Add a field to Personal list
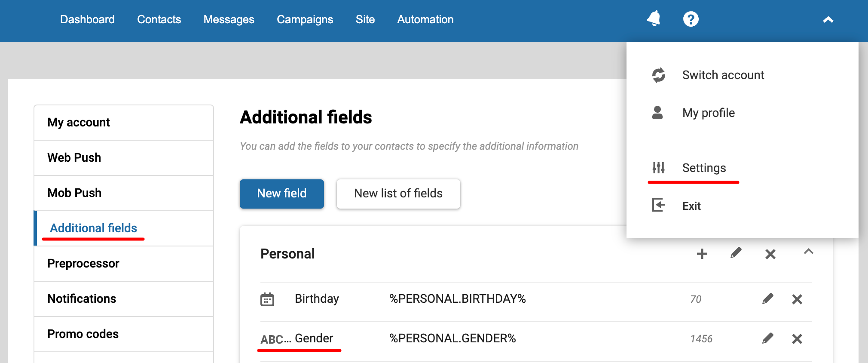 click(x=702, y=254)
